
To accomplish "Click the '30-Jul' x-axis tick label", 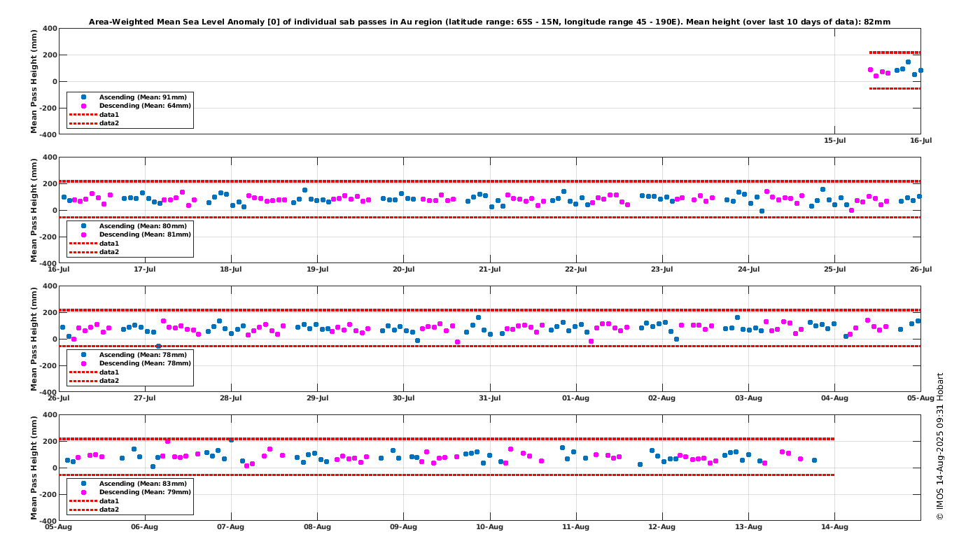I will coord(403,398).
